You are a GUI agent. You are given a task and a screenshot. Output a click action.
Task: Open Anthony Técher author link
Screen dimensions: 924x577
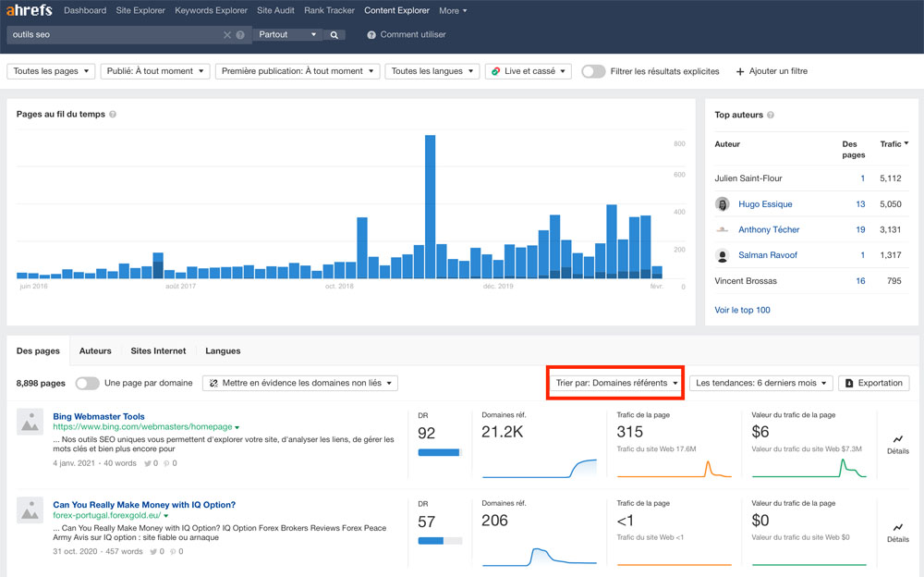(769, 229)
